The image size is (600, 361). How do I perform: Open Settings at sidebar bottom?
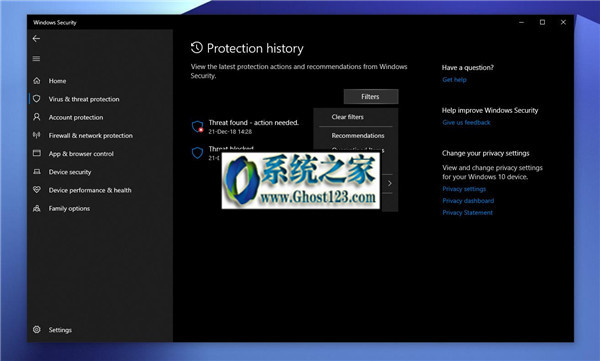point(60,330)
